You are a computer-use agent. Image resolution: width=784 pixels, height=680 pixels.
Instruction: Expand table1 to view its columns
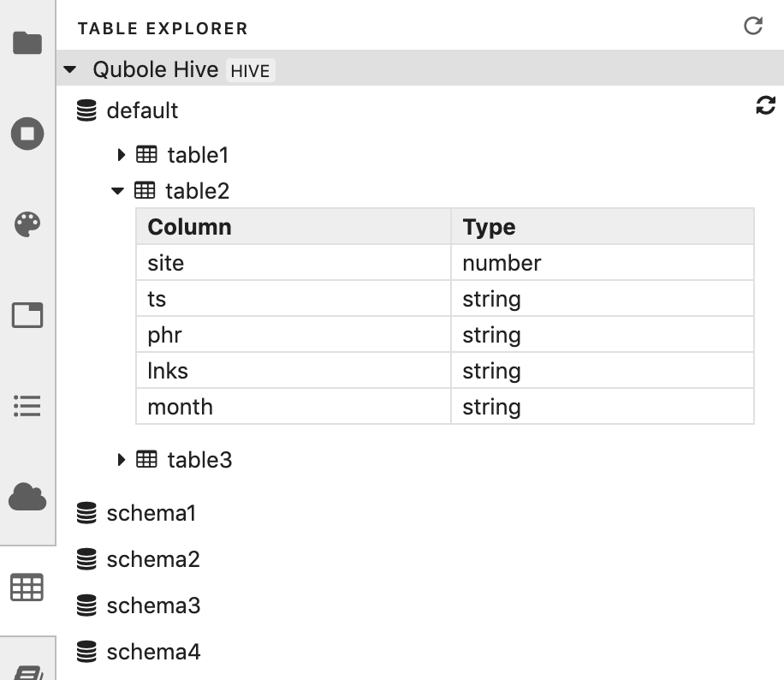121,154
